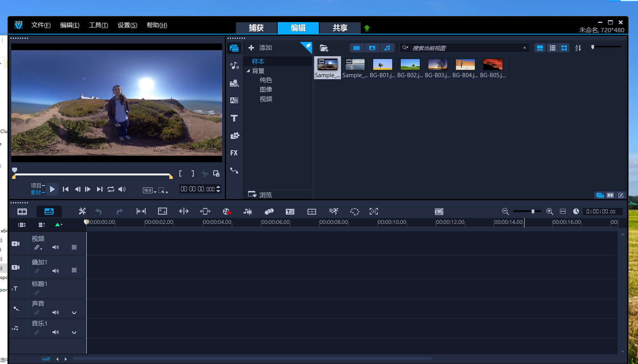Screen dimensions: 638x364
Task: Click the color grading palette icon
Action: (227, 211)
